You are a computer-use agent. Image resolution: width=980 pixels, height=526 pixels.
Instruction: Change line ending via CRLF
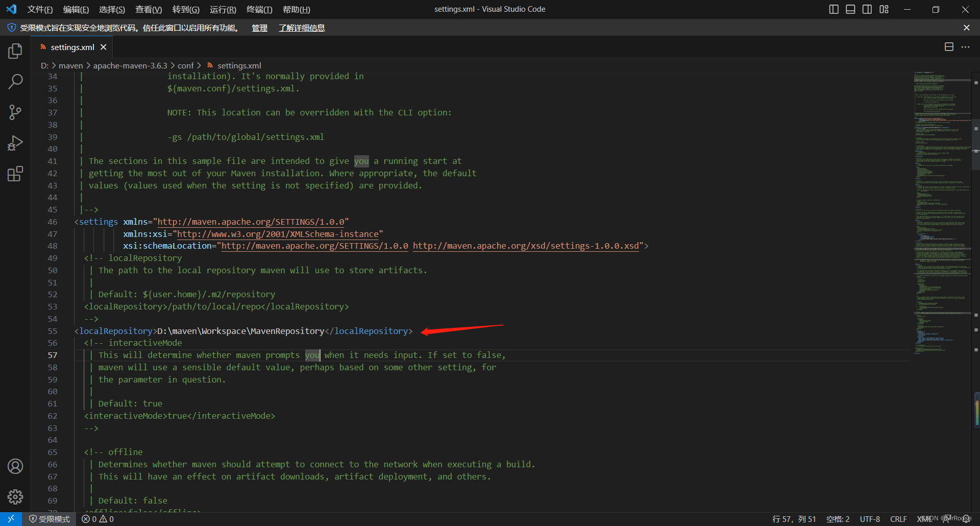898,519
